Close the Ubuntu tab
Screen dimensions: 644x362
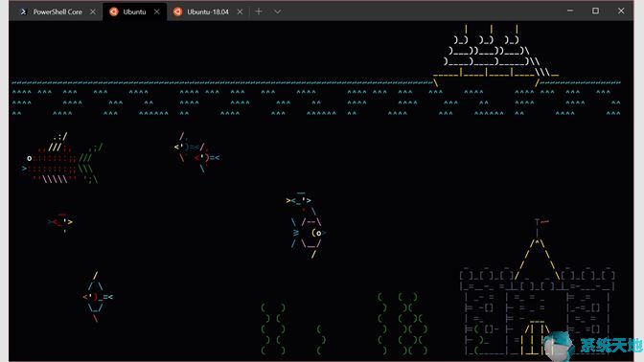tap(156, 11)
